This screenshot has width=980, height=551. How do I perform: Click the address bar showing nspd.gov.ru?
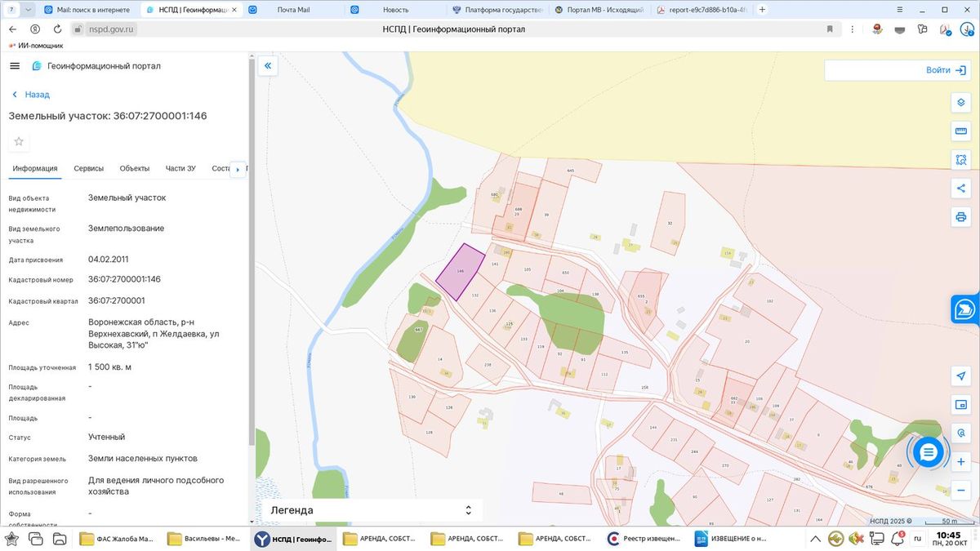point(110,29)
